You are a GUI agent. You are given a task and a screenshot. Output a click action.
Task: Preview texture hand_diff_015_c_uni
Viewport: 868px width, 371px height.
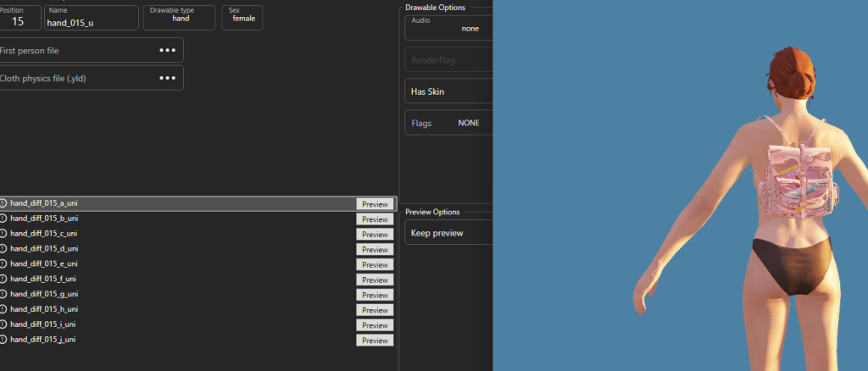coord(375,234)
